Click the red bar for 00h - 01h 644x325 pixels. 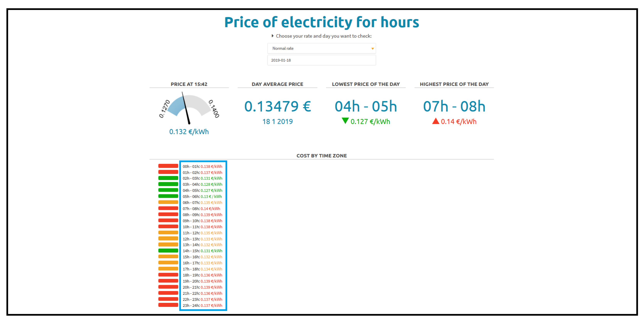[x=168, y=166]
